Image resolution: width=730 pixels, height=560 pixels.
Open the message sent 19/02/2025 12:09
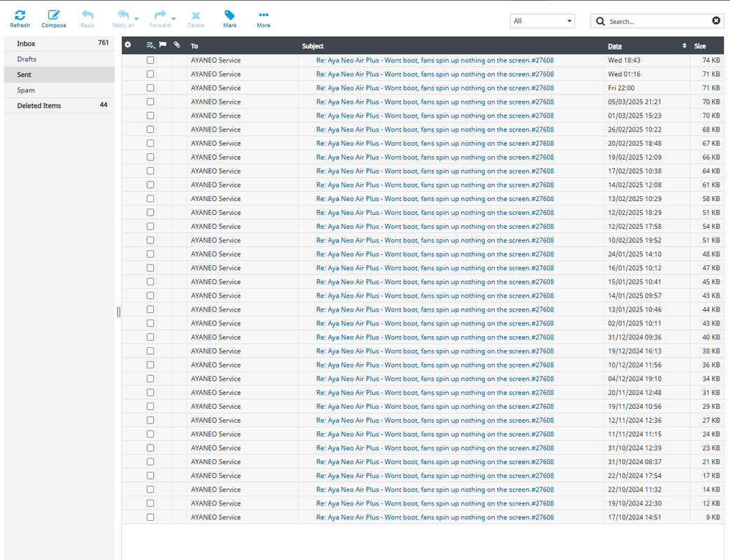click(435, 157)
